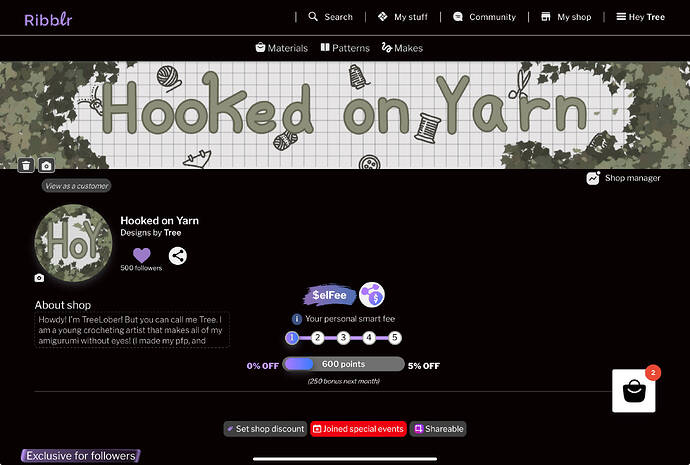Change banner image with camera icon

point(46,165)
